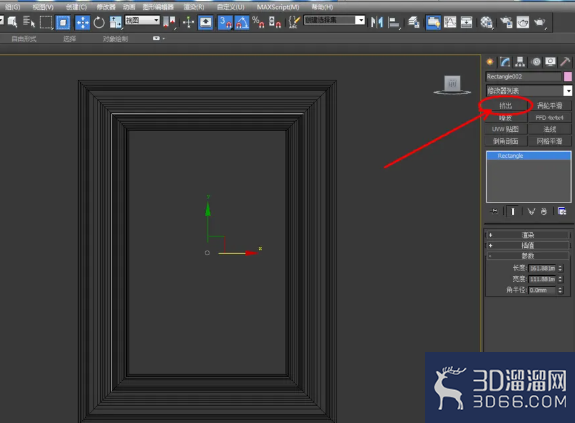Toggle the Angle Snap button
Screen dimensions: 575x423
click(242, 22)
